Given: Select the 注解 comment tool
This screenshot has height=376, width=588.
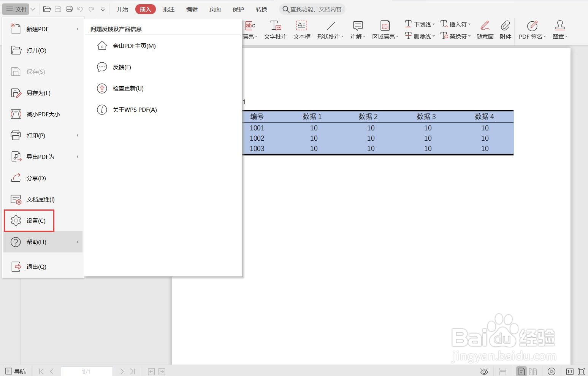Looking at the screenshot, I should point(358,30).
